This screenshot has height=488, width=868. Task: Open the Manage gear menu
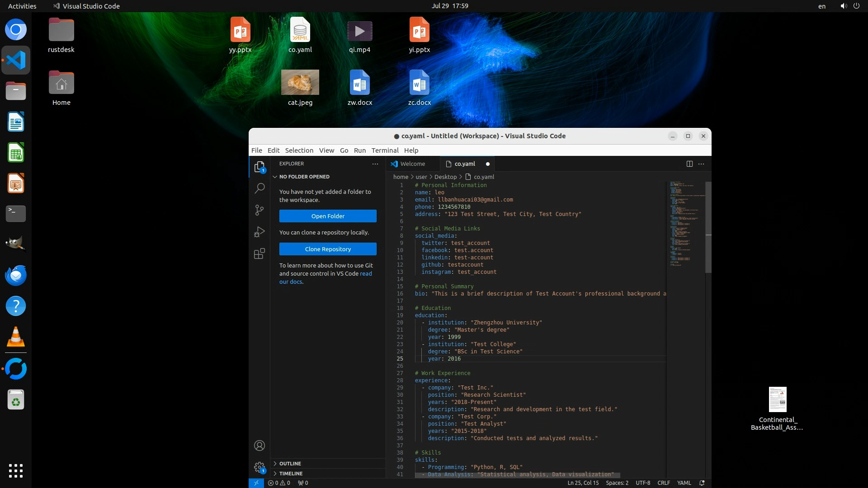pyautogui.click(x=259, y=467)
